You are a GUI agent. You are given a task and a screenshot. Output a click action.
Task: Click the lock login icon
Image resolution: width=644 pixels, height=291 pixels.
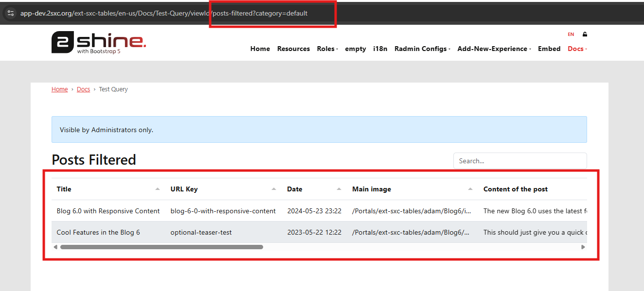(x=585, y=34)
